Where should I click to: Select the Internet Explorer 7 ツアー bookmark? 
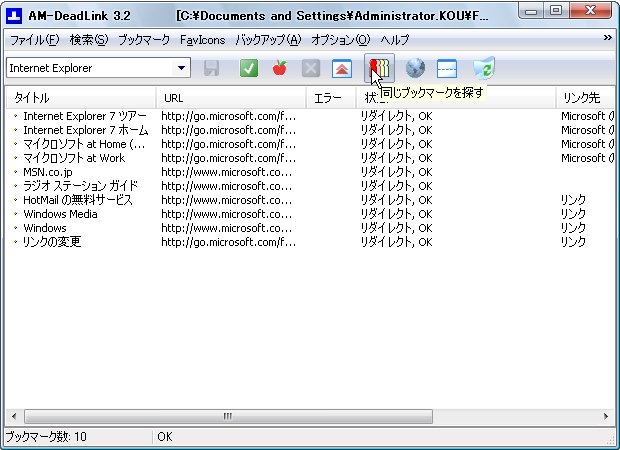tap(85, 116)
